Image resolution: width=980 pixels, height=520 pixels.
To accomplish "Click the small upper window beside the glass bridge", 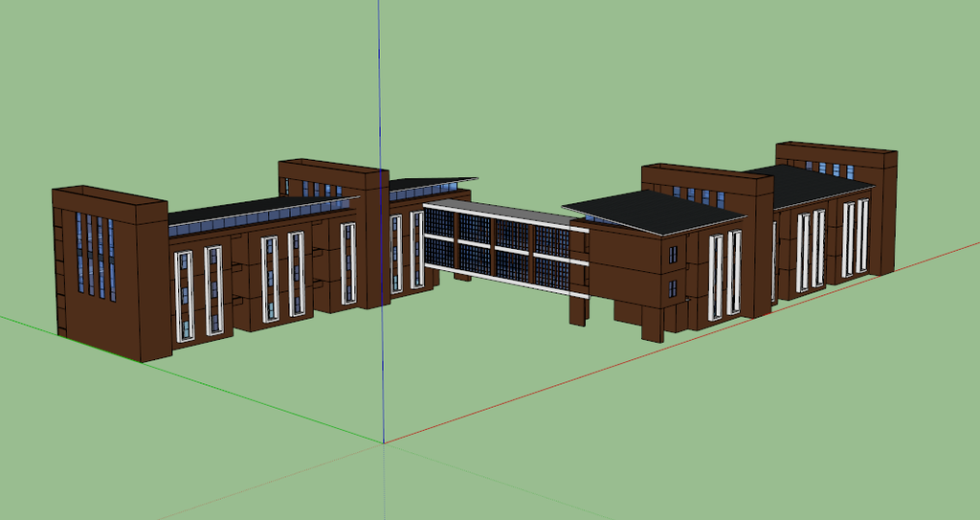I will tap(673, 255).
